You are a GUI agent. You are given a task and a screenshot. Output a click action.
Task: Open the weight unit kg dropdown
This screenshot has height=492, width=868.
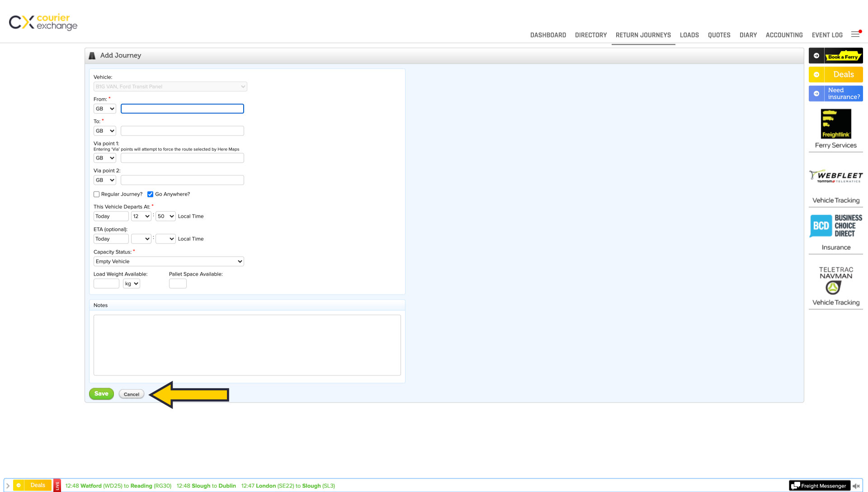[131, 284]
